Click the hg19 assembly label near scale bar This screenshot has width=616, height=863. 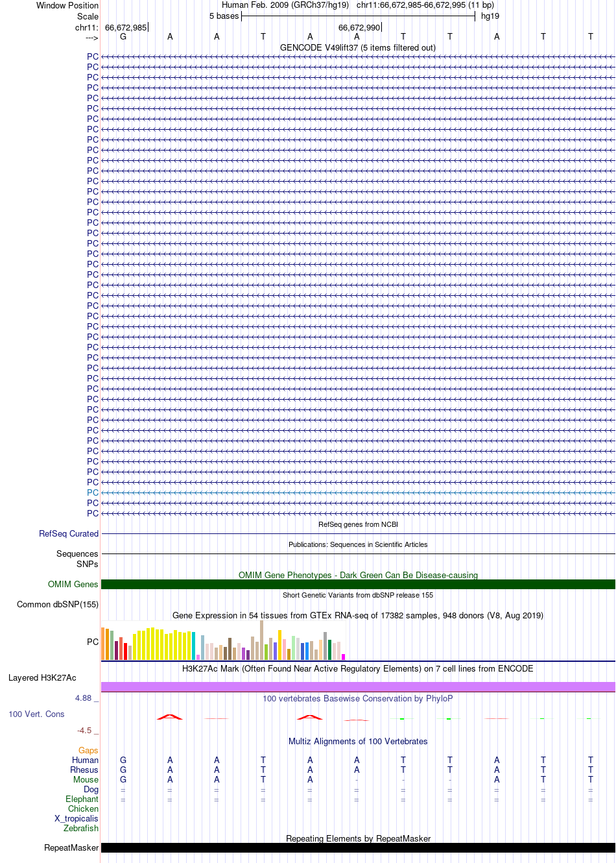[x=490, y=16]
